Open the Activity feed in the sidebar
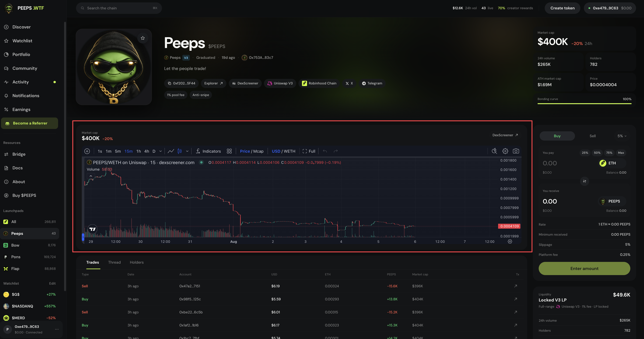 point(21,82)
